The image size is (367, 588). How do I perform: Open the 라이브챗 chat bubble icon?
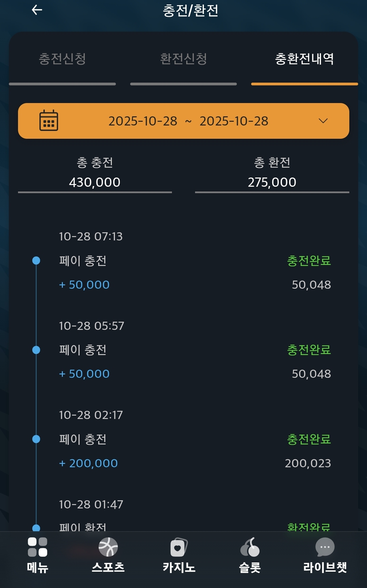coord(325,547)
